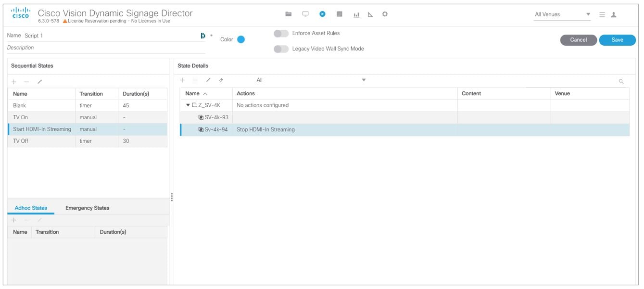Save the script changes

(617, 40)
